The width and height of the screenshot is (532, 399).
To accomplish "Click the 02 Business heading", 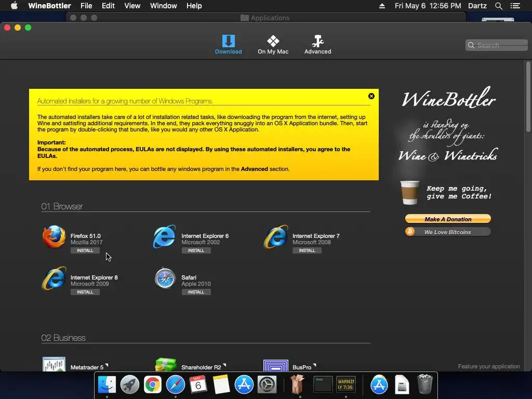I will pyautogui.click(x=63, y=338).
